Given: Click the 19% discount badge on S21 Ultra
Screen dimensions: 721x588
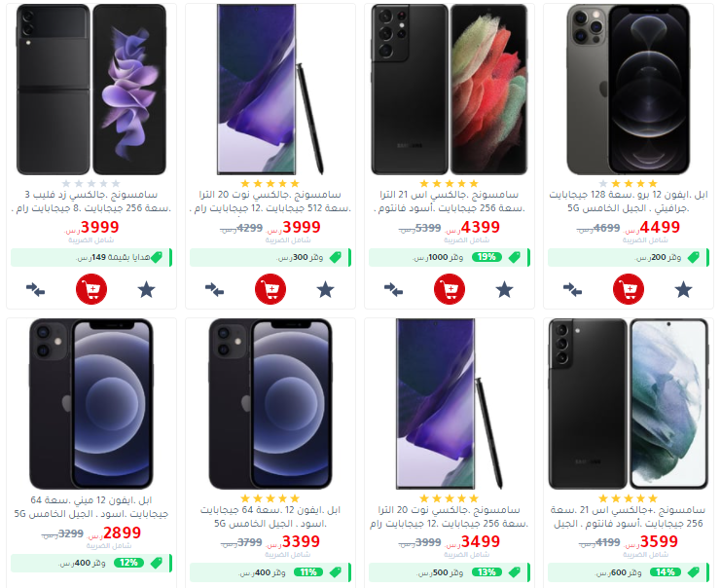Looking at the screenshot, I should [487, 257].
